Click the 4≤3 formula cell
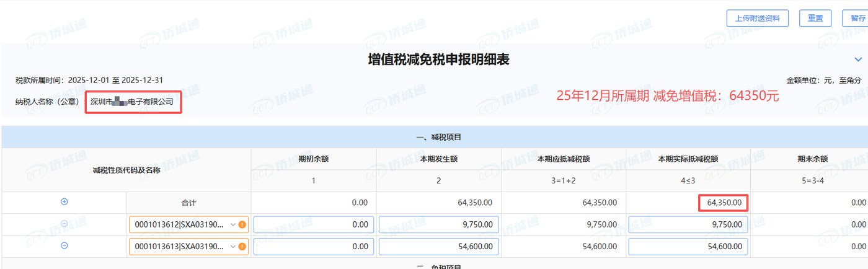 [688, 181]
